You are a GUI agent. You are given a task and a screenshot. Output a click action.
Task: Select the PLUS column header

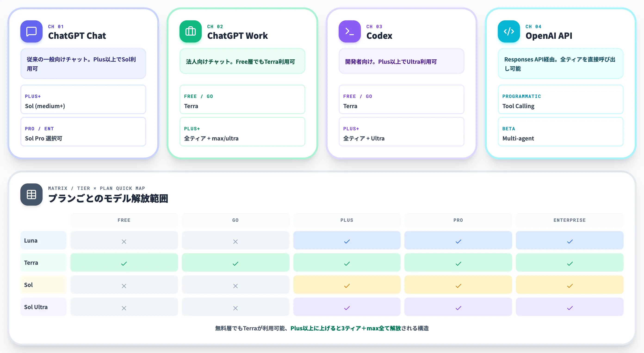(347, 220)
